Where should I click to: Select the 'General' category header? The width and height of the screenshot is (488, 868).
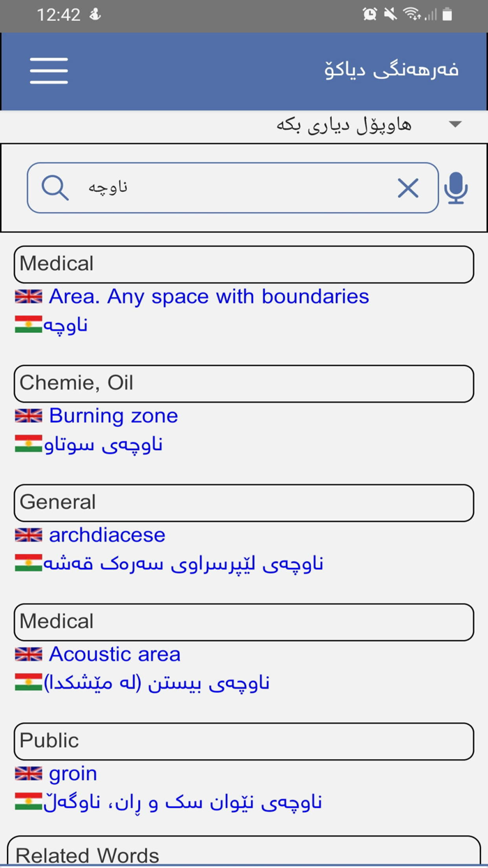[x=244, y=502]
